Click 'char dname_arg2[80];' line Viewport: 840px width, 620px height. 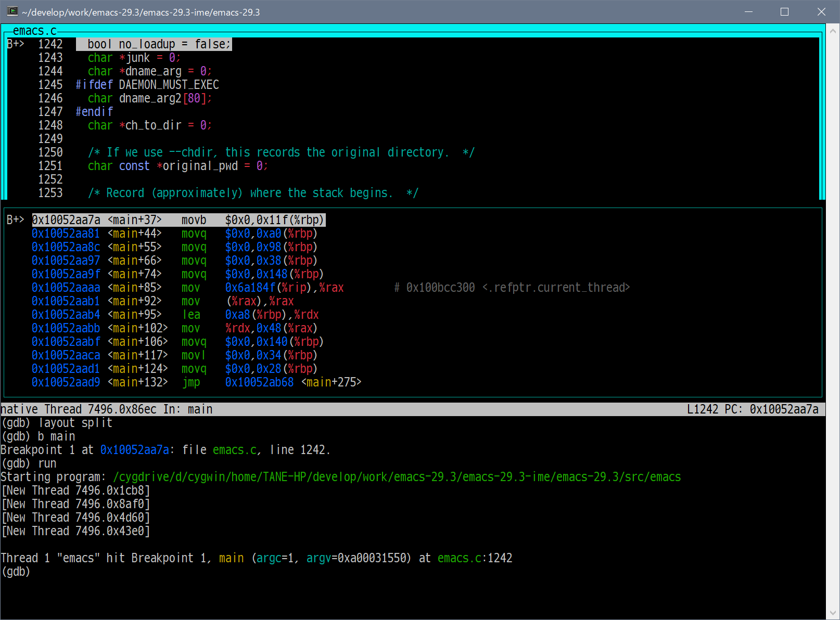pyautogui.click(x=149, y=98)
